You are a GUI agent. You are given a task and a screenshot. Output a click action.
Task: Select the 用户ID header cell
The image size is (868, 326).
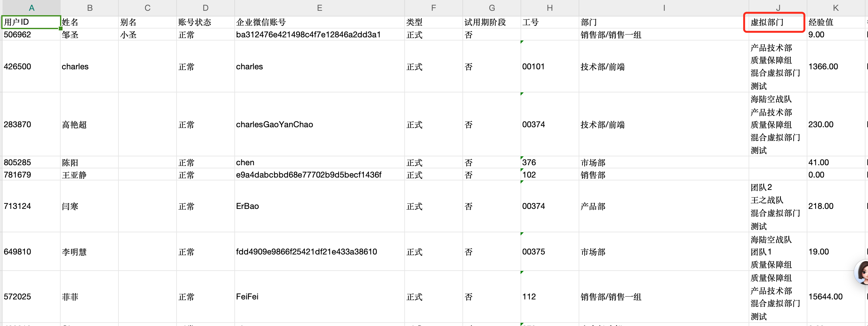(x=31, y=22)
